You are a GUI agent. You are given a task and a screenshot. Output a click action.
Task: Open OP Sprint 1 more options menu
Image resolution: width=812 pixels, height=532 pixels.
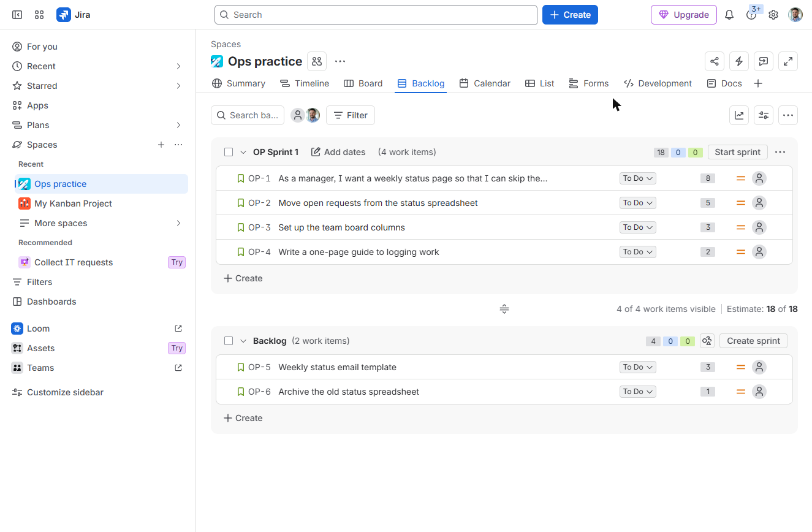[x=780, y=152]
